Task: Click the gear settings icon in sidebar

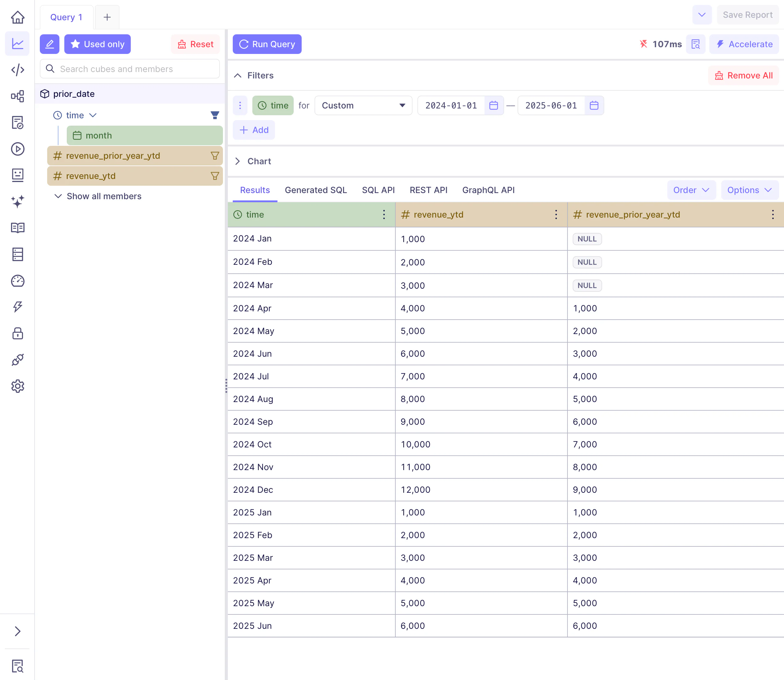Action: point(17,386)
